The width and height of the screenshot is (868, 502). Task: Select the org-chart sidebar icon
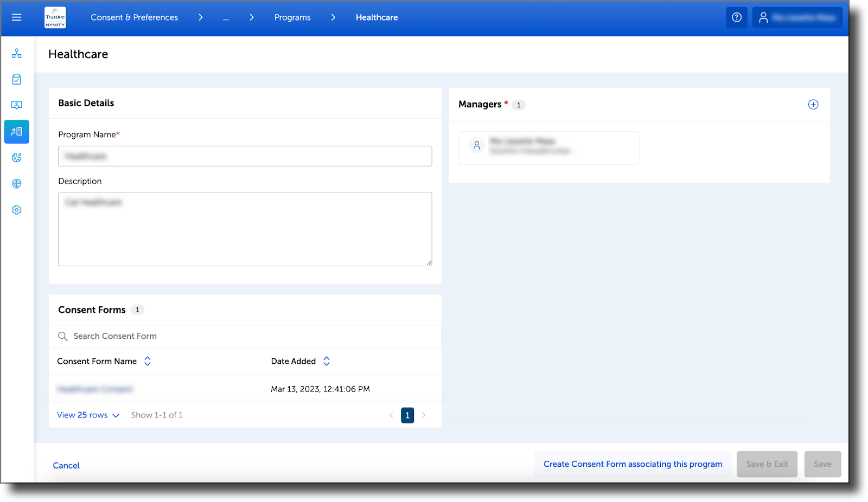click(16, 54)
